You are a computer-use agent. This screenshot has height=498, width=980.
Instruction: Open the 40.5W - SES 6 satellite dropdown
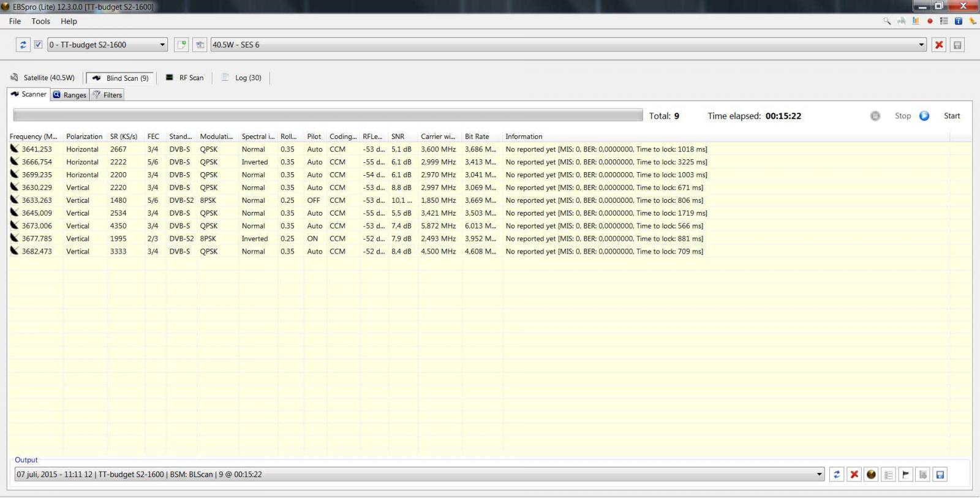921,45
